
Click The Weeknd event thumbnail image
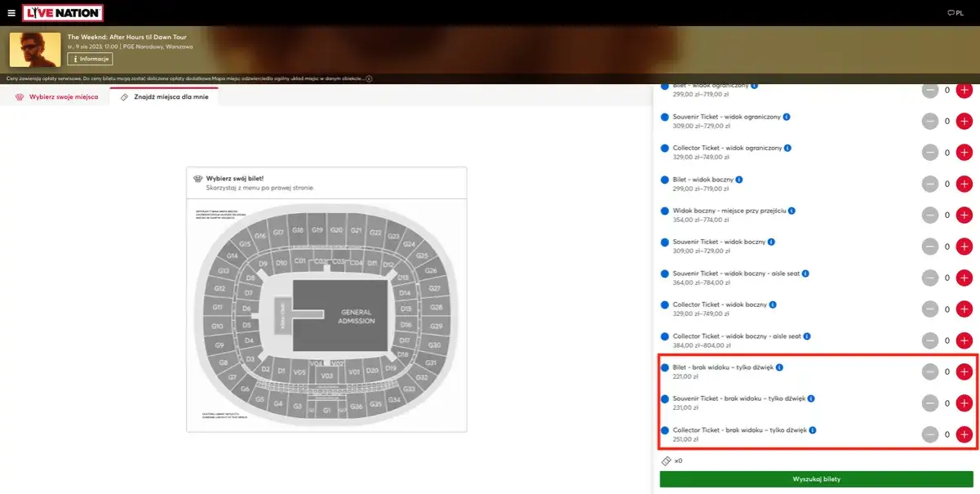tap(35, 50)
